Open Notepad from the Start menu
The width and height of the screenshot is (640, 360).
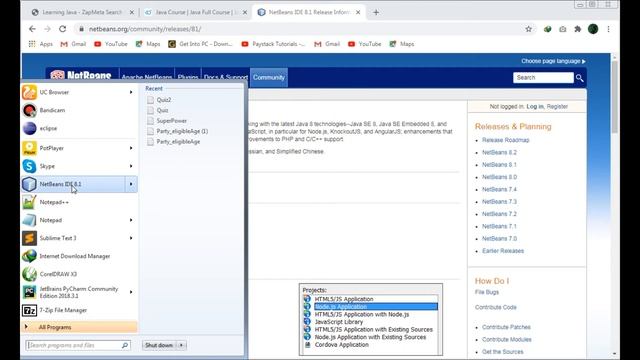coord(80,220)
